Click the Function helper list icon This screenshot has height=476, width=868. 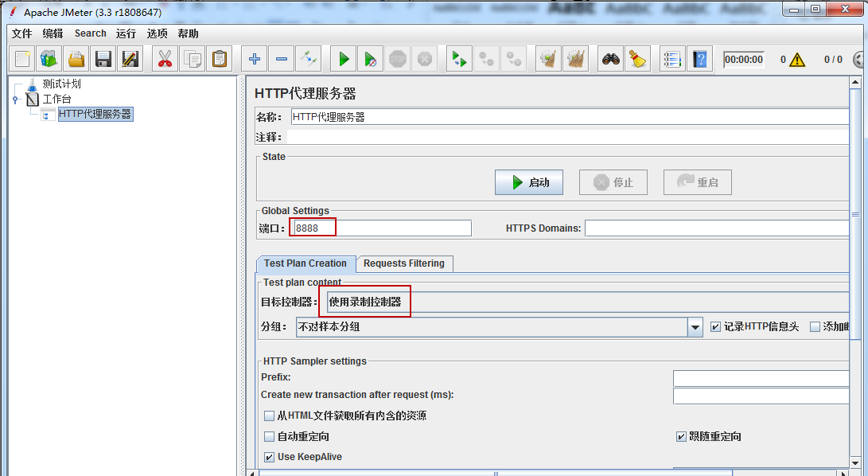coord(672,59)
